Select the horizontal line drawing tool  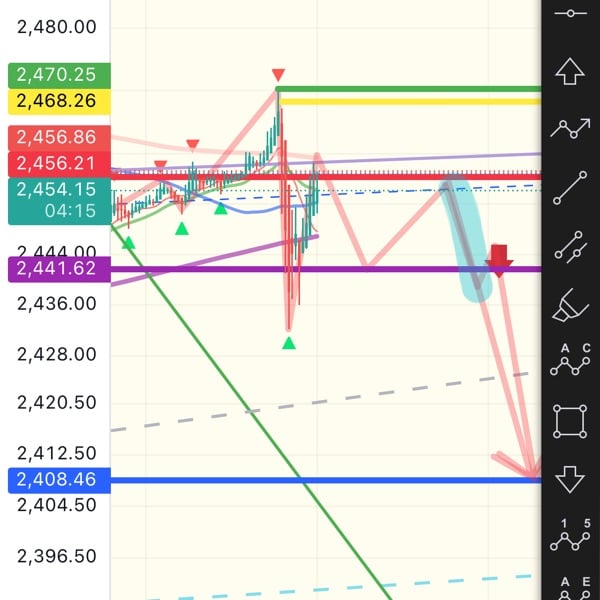click(x=570, y=13)
